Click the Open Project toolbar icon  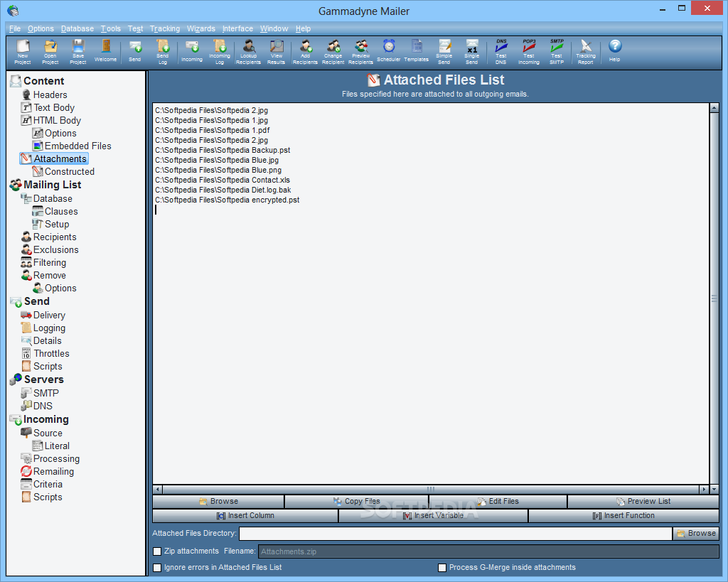(50, 51)
